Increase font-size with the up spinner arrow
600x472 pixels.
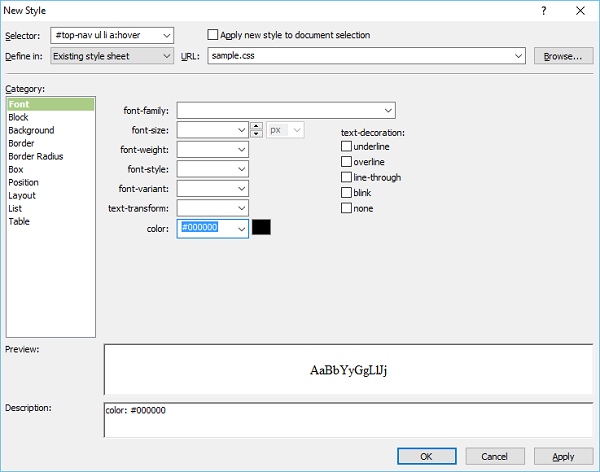[x=256, y=126]
